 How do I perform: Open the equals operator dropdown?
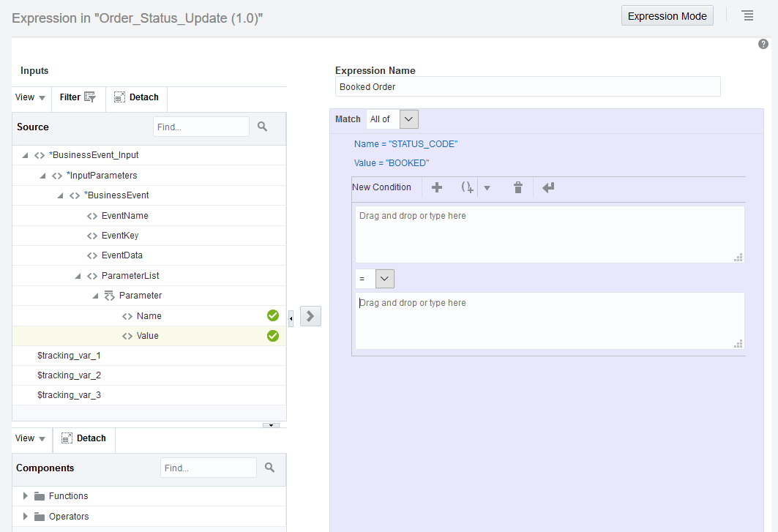384,279
